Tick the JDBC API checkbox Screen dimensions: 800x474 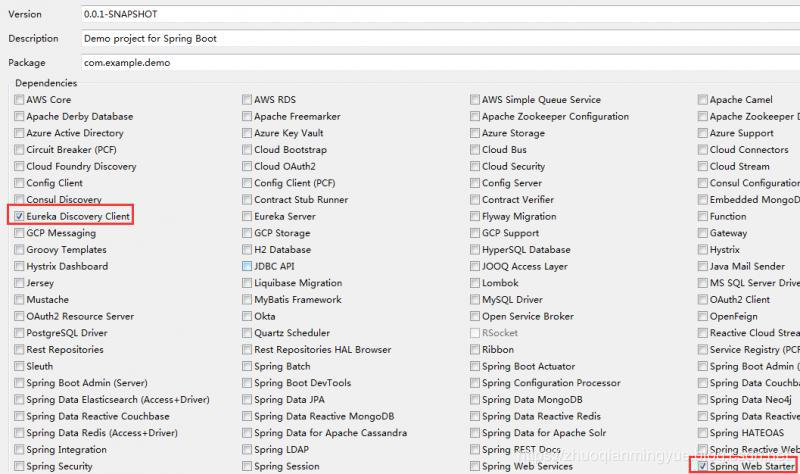[x=247, y=266]
